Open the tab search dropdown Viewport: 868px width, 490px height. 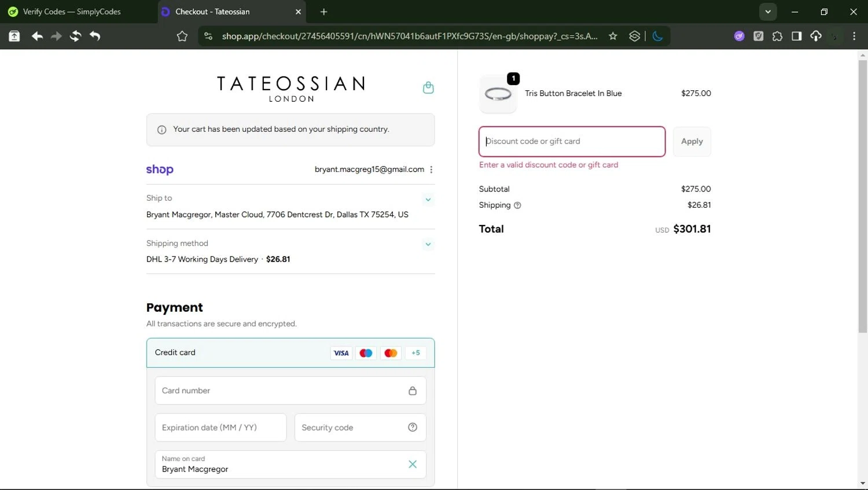[x=768, y=12]
